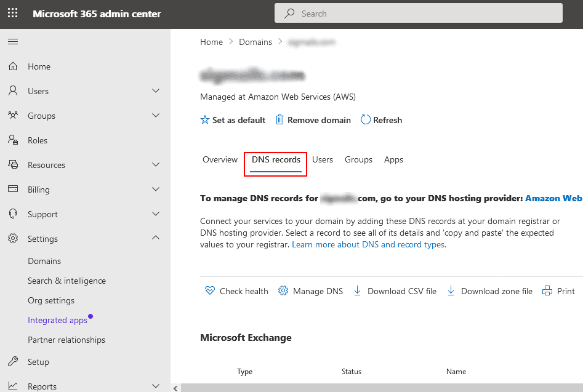Click the Check health heart icon

[x=210, y=291]
